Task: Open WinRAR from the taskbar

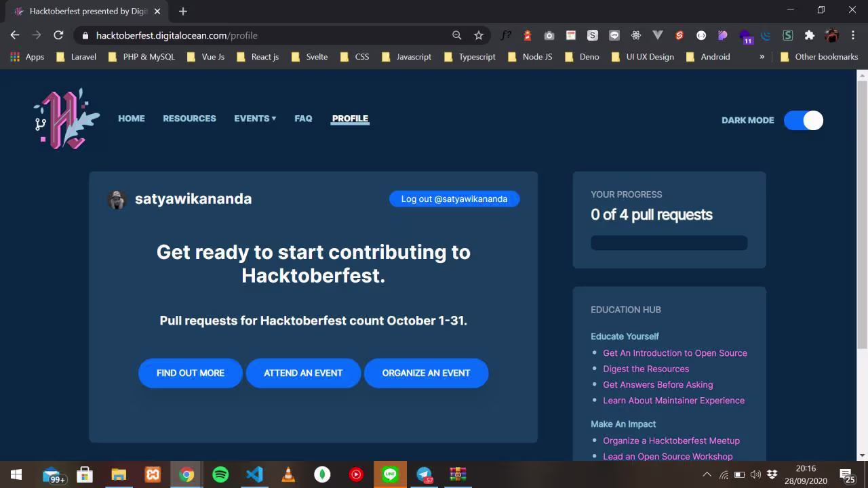Action: tap(458, 474)
